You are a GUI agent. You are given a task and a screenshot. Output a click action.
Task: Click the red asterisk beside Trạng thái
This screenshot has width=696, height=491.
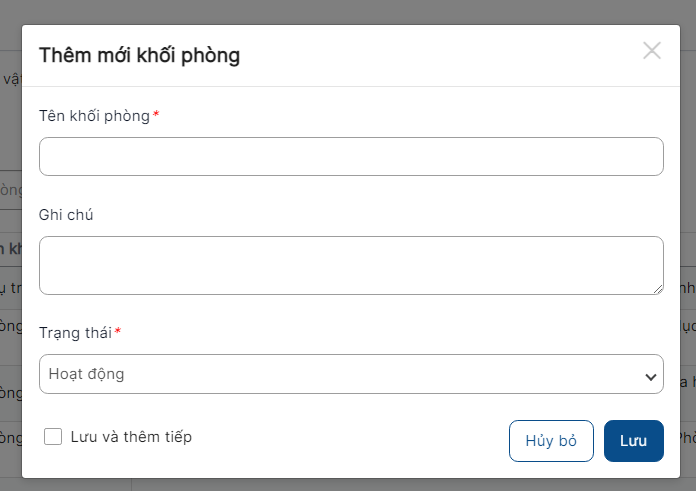[x=118, y=331]
